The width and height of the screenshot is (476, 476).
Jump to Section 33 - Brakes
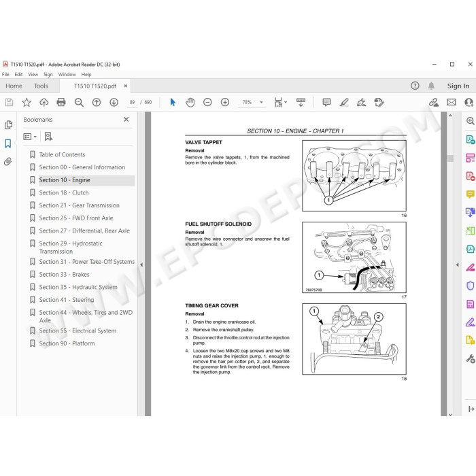tap(64, 275)
